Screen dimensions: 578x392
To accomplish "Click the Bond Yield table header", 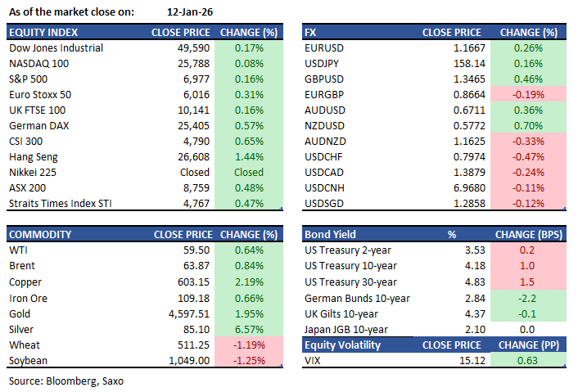I will coord(330,235).
